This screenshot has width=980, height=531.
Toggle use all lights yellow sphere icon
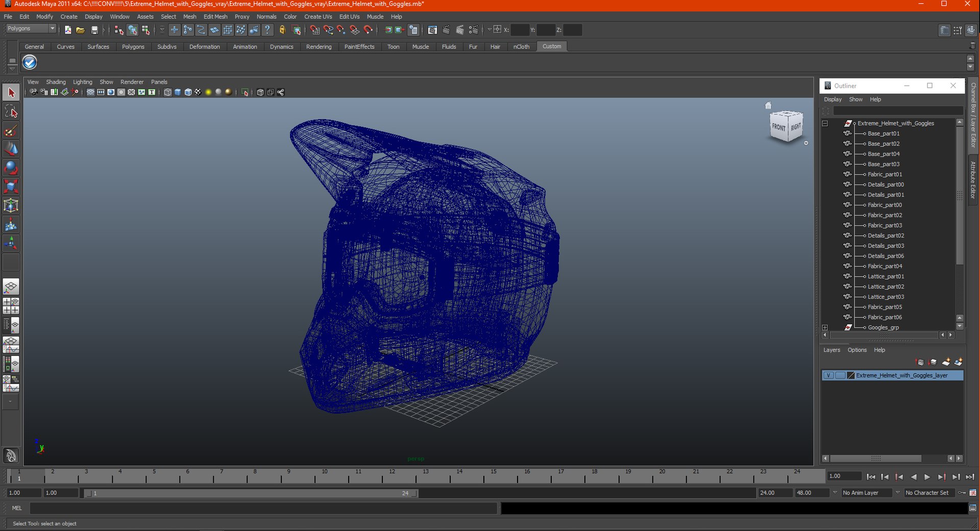[208, 92]
